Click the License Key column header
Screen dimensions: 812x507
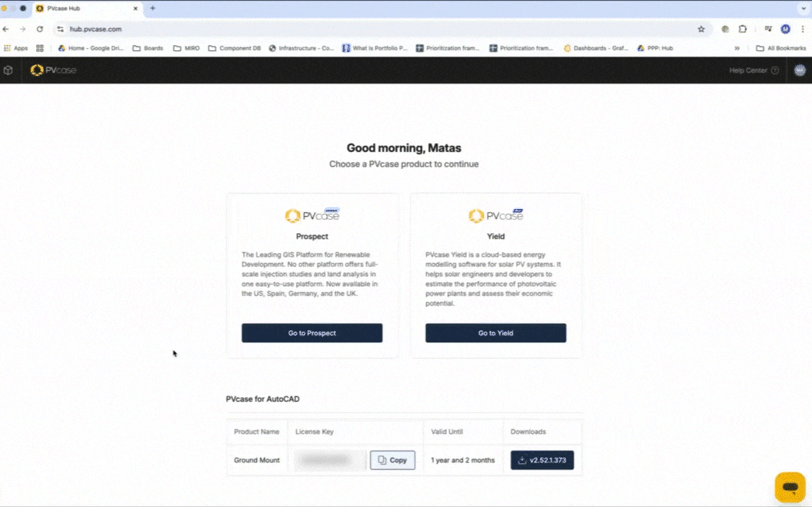tap(314, 432)
